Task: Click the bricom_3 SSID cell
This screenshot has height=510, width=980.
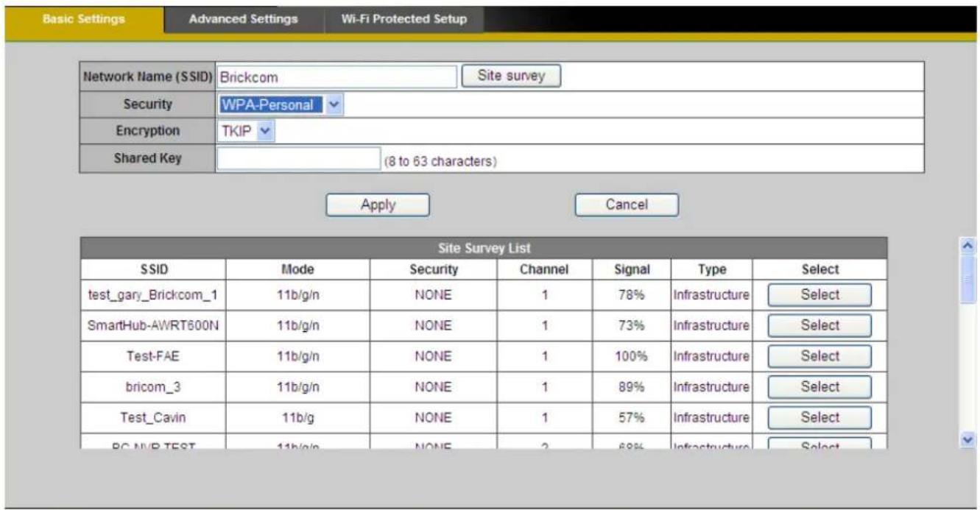Action: (x=153, y=388)
